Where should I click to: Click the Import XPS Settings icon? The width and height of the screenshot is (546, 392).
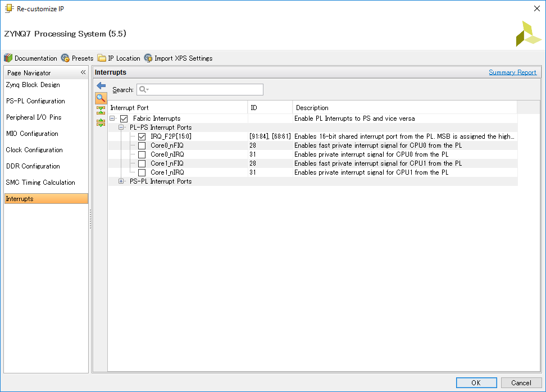point(148,58)
